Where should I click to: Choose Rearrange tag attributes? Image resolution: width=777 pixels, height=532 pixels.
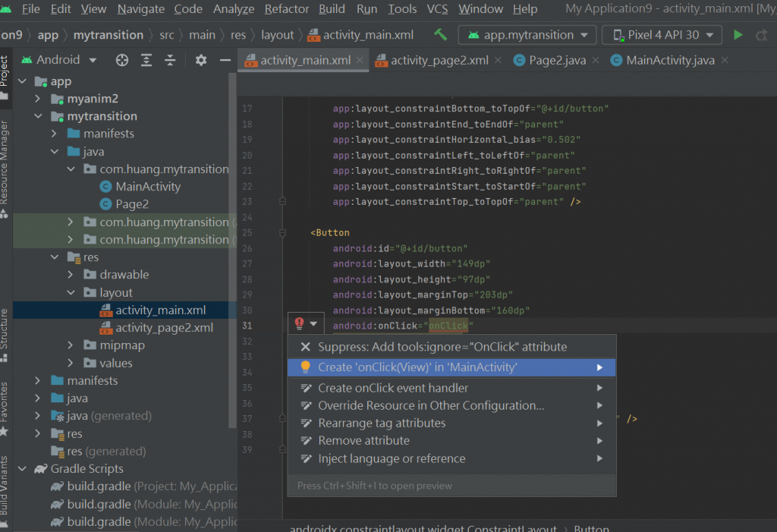click(x=452, y=423)
